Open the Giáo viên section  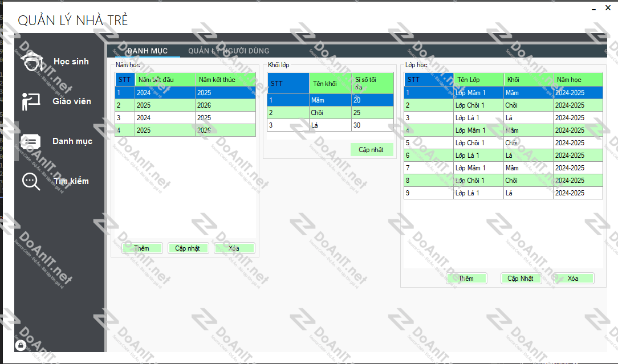point(72,101)
